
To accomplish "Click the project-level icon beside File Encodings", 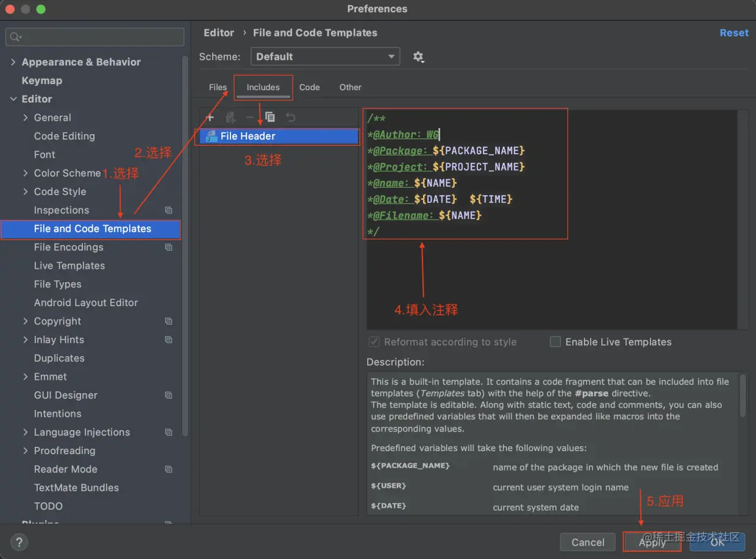I will 169,247.
